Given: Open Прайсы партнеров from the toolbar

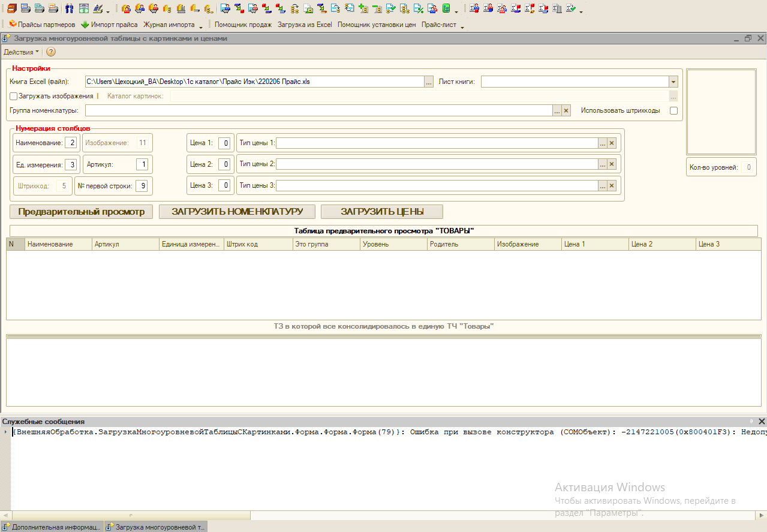Looking at the screenshot, I should coord(41,25).
